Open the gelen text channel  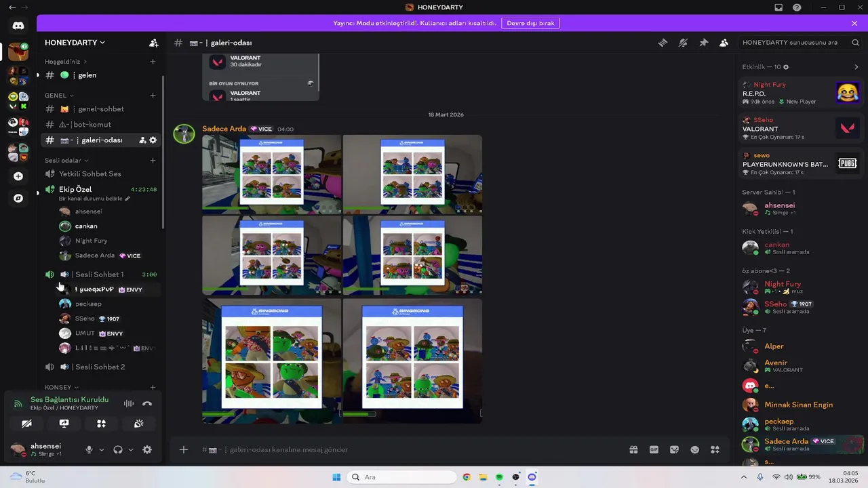point(100,75)
